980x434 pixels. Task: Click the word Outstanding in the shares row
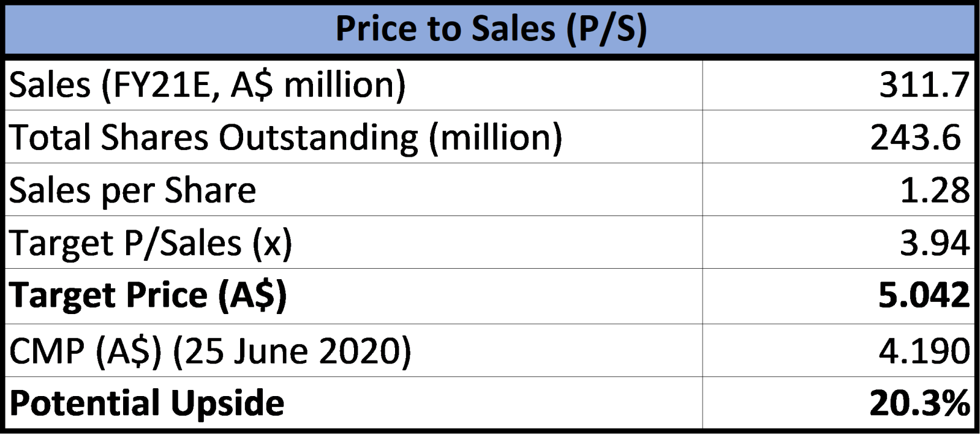(318, 138)
